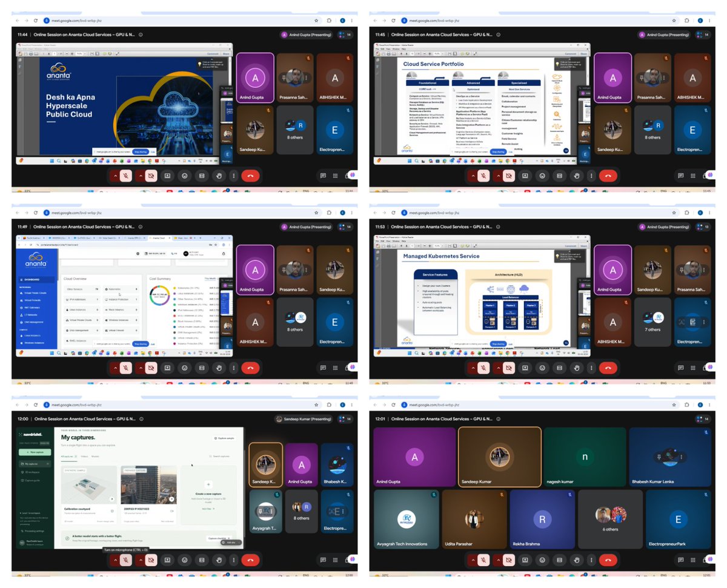Open people list showing 14 in 11:44 screenshot
Image resolution: width=727 pixels, height=588 pixels.
(x=345, y=35)
